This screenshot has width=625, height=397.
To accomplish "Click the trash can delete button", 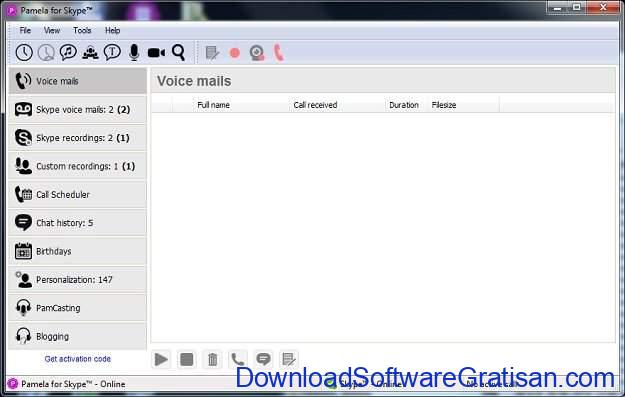I will pyautogui.click(x=212, y=359).
